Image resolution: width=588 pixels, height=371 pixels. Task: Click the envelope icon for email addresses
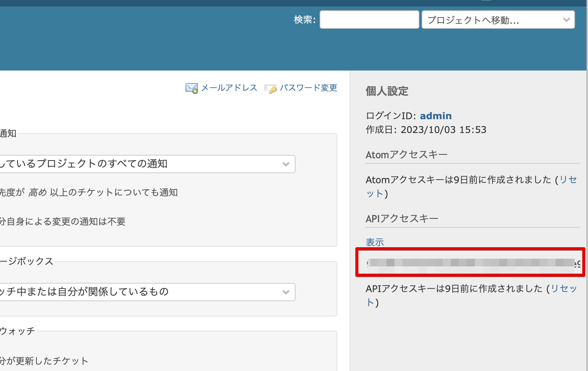pos(191,88)
